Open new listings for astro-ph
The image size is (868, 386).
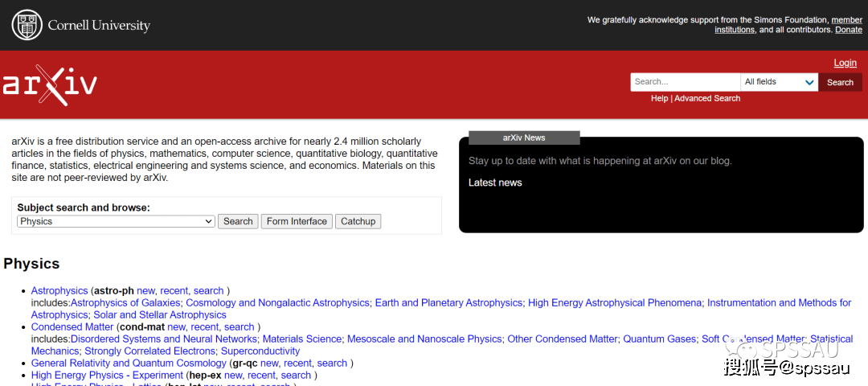[x=145, y=291]
